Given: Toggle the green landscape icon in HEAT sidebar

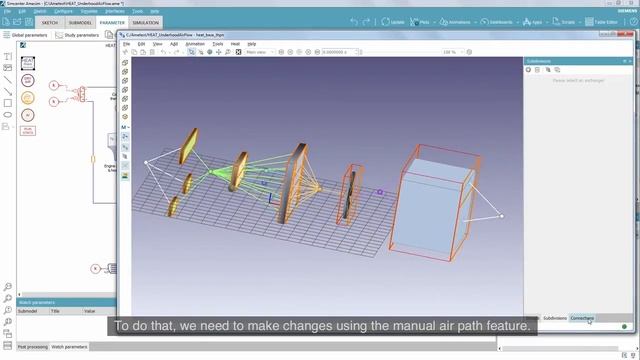Looking at the screenshot, I should [x=125, y=176].
